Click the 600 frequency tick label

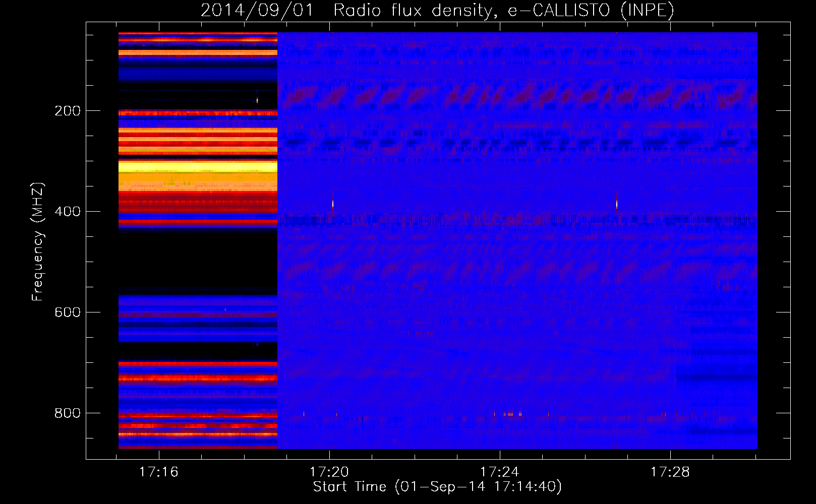(x=68, y=312)
